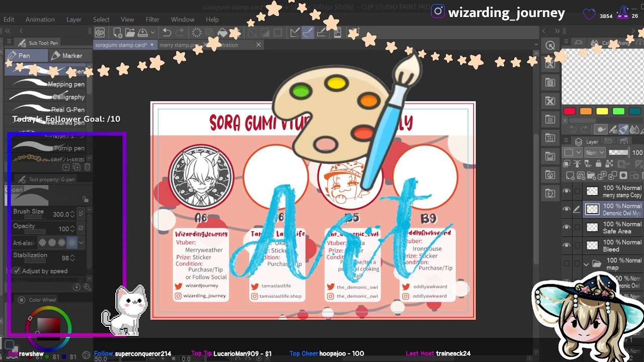
Task: Select the strongest anti-aliasing option
Action: point(72,242)
